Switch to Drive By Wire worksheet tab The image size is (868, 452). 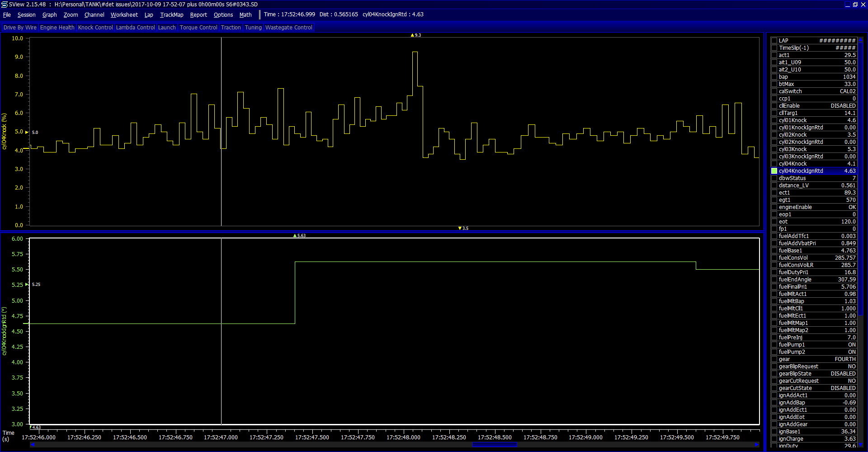point(20,28)
